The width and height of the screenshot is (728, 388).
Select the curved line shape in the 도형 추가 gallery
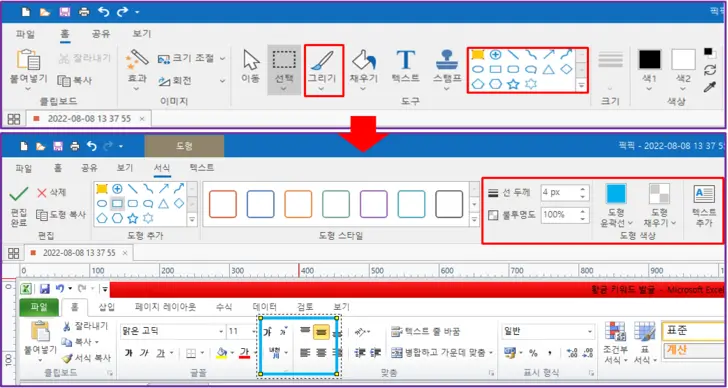148,188
